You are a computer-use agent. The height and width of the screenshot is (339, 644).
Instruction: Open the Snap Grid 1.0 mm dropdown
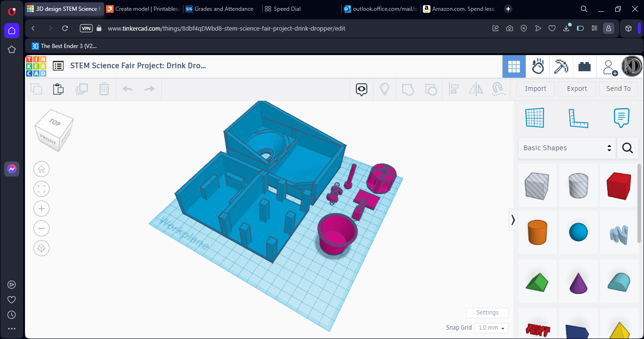pyautogui.click(x=492, y=328)
